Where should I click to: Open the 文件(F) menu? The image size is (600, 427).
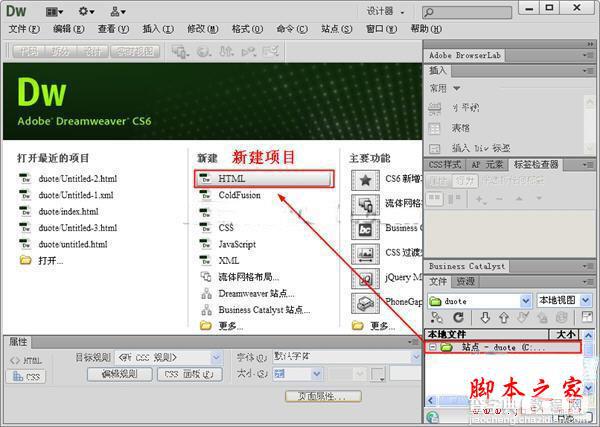(24, 29)
